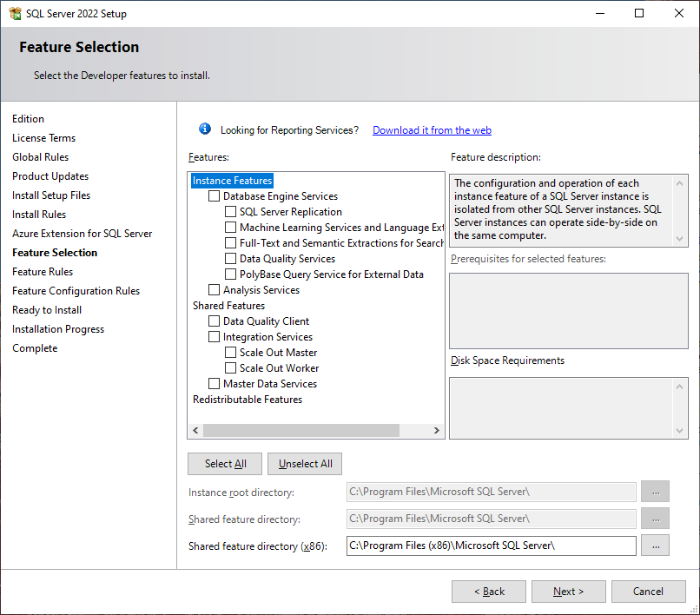
Task: Browse for the Shared feature directory (x86)
Action: click(x=655, y=546)
